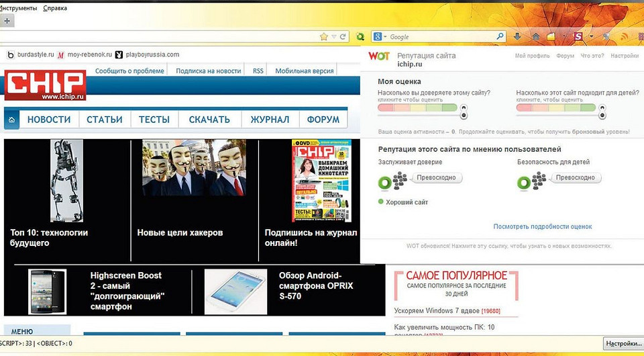Click the green WOT toolbar icon
The image size is (644, 356).
360,36
